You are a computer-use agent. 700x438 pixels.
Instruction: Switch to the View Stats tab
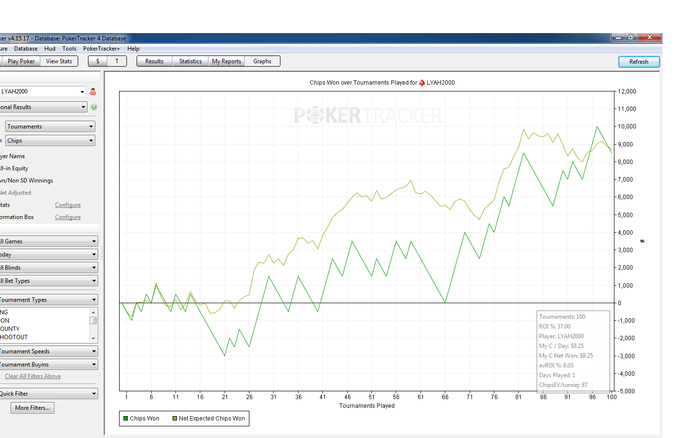59,61
